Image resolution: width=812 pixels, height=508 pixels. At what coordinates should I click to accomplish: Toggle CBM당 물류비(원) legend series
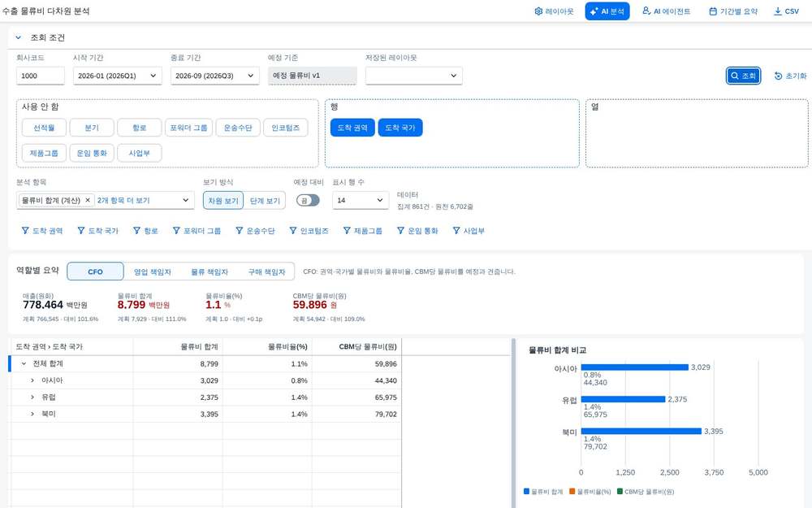point(646,492)
